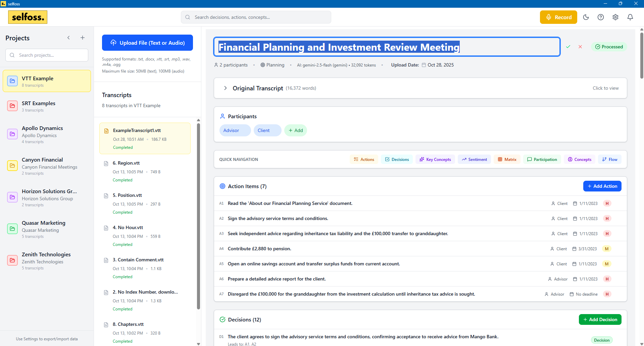Confirm title edit with green checkmark
Viewport: 644px width, 346px height.
click(x=568, y=47)
